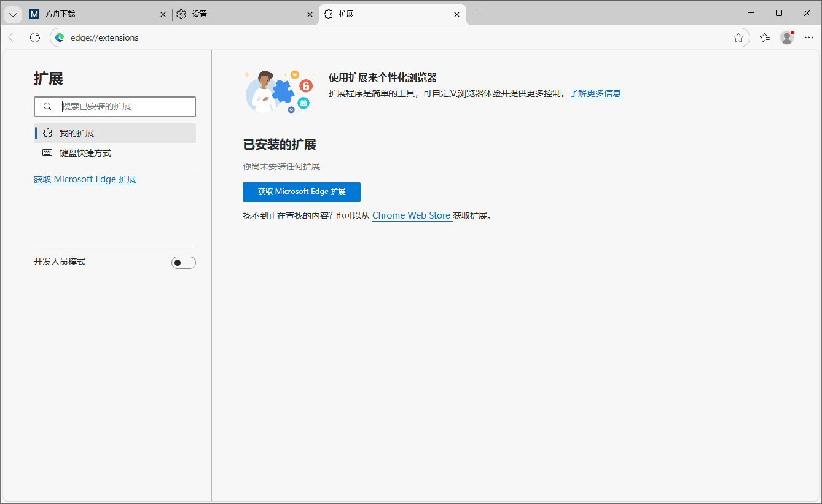Open the tab search dropdown chevron
The image size is (822, 504).
(x=12, y=14)
